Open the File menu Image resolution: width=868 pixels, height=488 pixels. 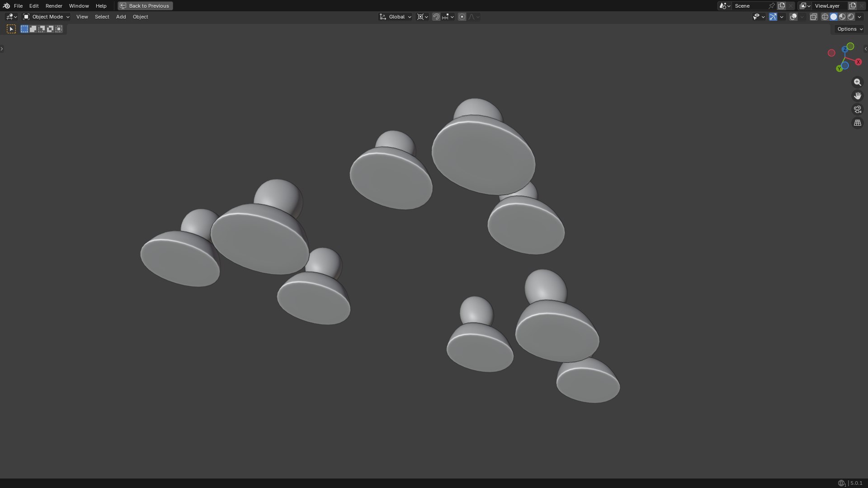(18, 6)
